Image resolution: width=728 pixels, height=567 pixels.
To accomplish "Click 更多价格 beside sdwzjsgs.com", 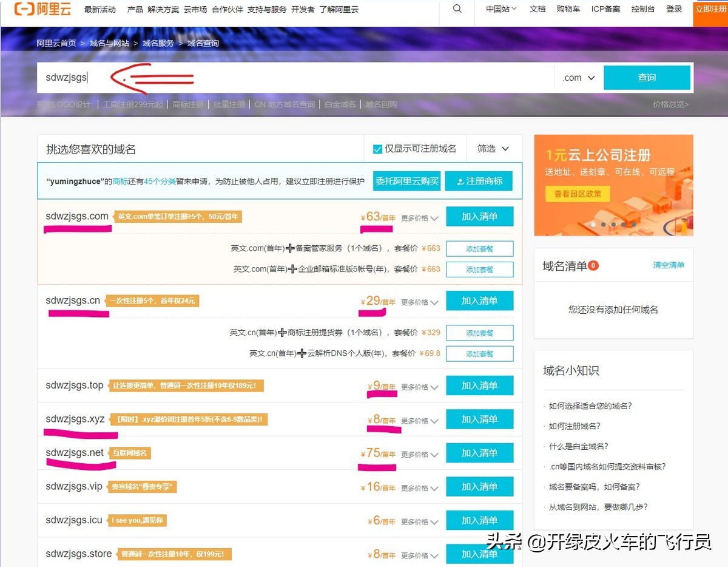I will [x=416, y=216].
